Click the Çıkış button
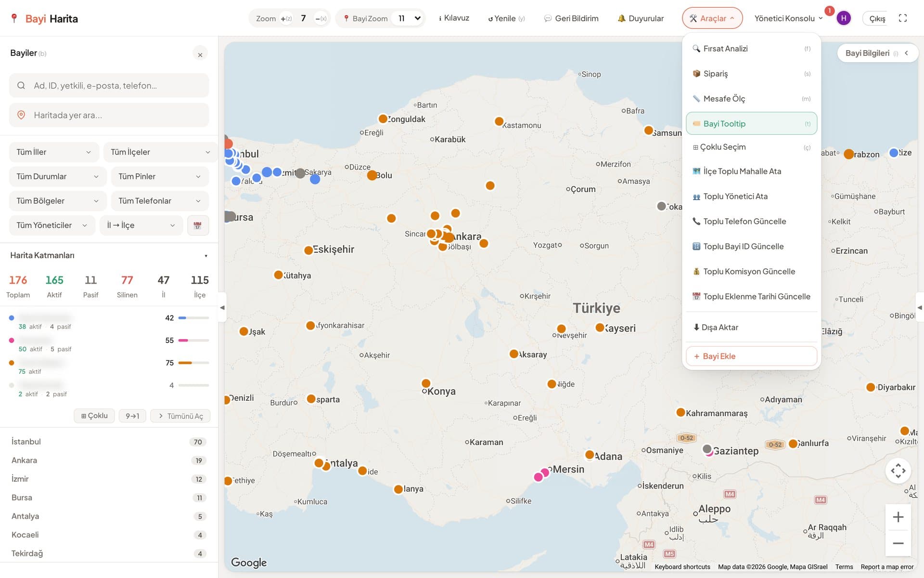Screen dimensions: 924x578 coord(877,19)
